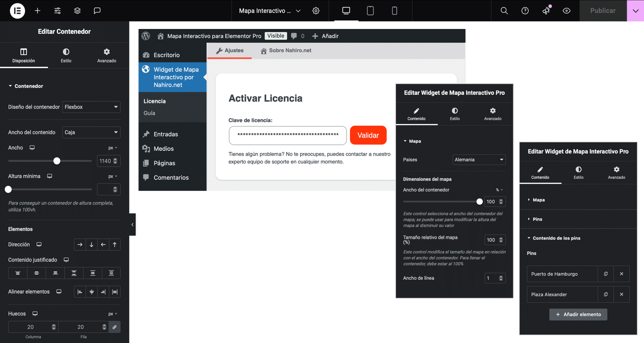Switch to mobile responsive view
The height and width of the screenshot is (343, 644).
(x=394, y=11)
